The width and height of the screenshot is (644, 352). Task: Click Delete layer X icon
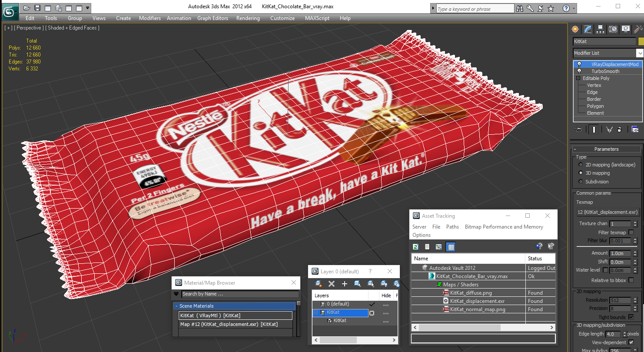click(332, 284)
